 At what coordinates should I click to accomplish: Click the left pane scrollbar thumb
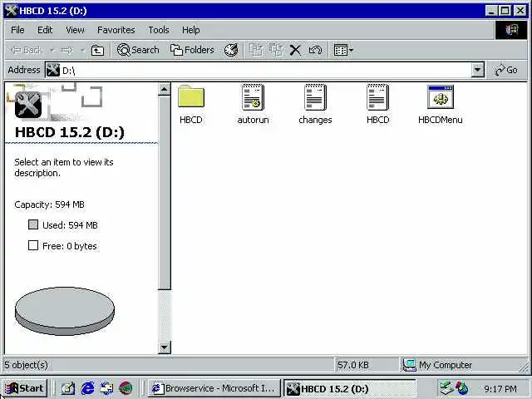click(165, 193)
